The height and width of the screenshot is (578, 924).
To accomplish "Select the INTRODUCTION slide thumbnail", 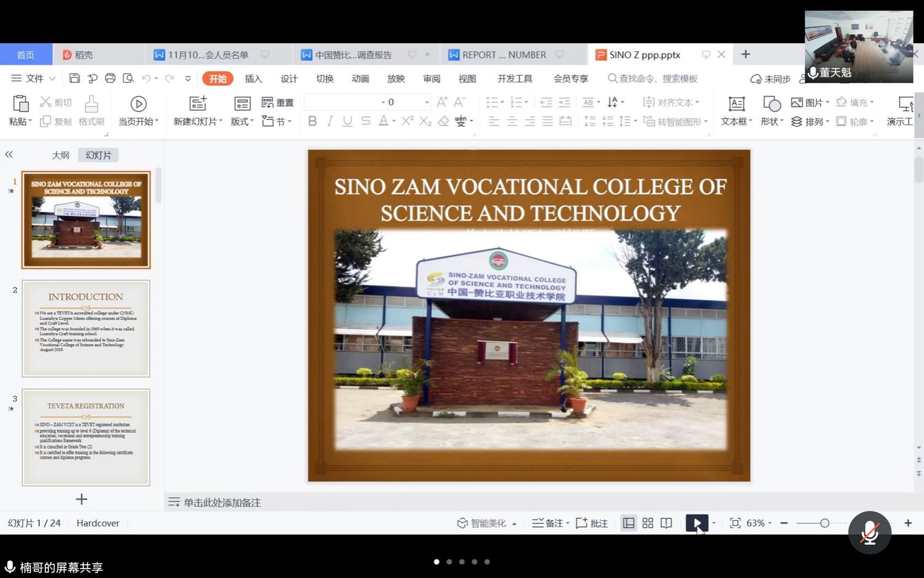I will click(x=86, y=328).
